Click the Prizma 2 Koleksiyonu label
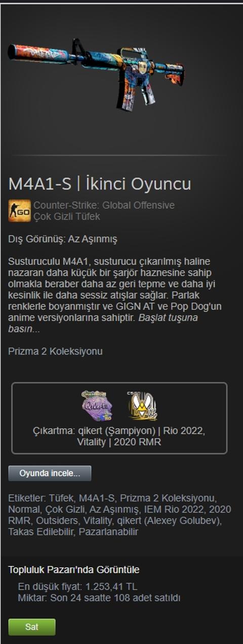This screenshot has height=644, width=243. 55,351
